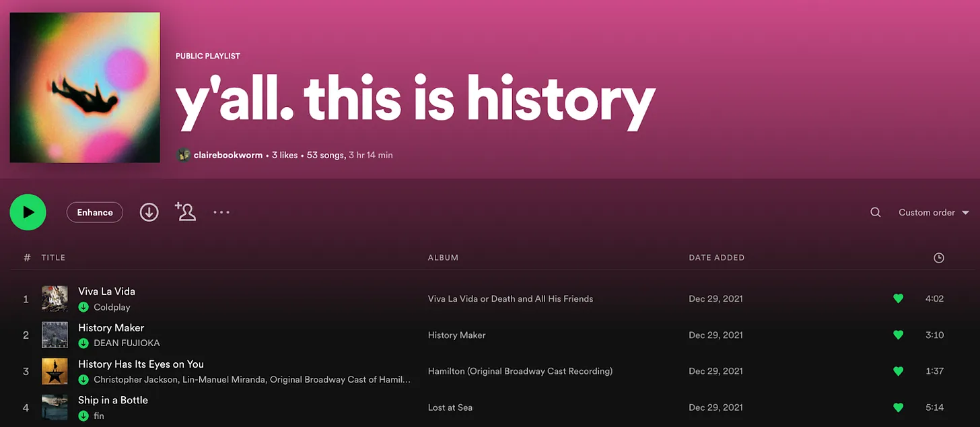Sort by the DATE ADDED column header

tap(717, 257)
